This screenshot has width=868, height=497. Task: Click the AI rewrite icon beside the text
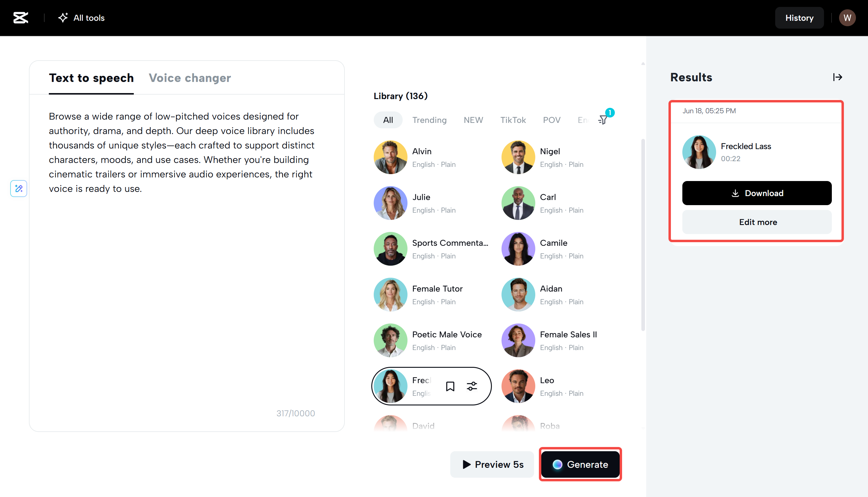[x=18, y=189]
